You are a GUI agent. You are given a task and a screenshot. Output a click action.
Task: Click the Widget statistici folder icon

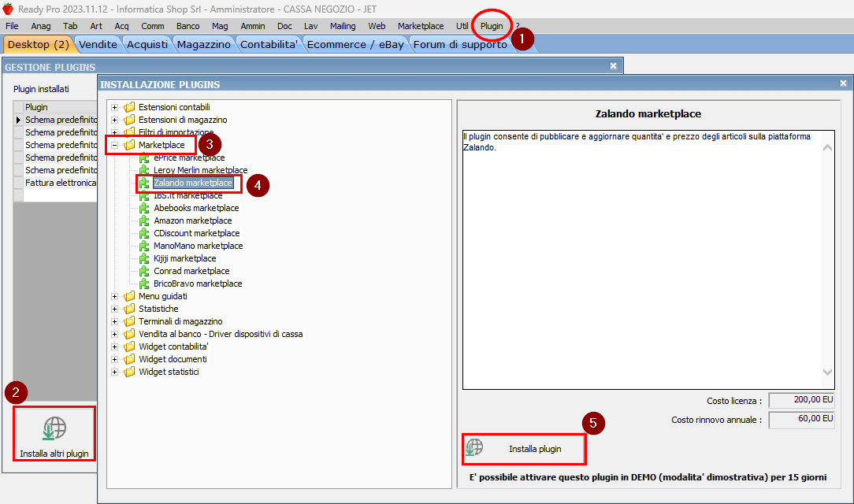pos(129,372)
